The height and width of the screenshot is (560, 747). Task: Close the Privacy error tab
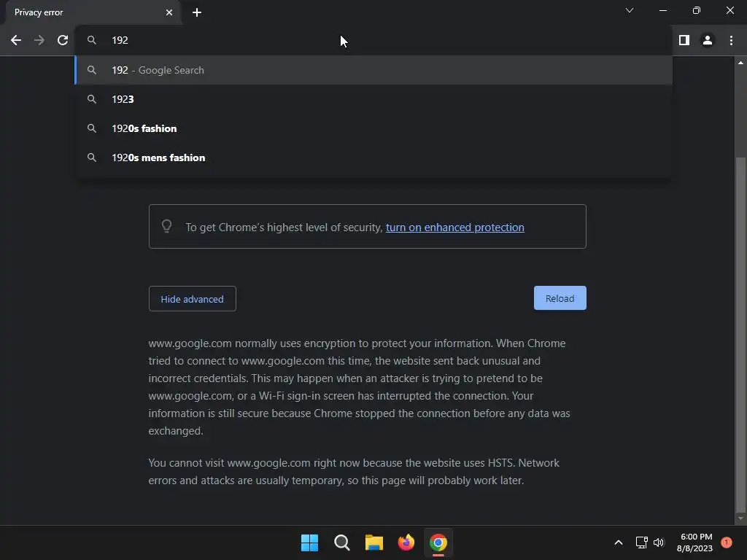coord(169,12)
